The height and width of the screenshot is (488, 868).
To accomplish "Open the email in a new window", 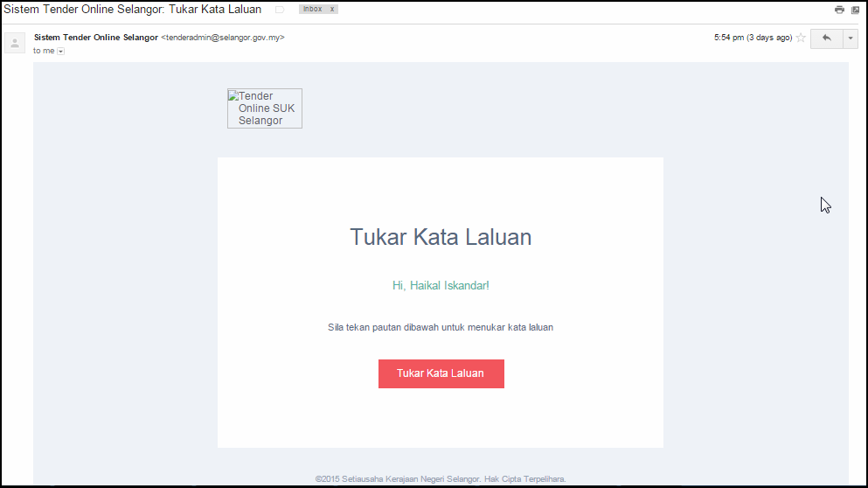I will click(856, 10).
